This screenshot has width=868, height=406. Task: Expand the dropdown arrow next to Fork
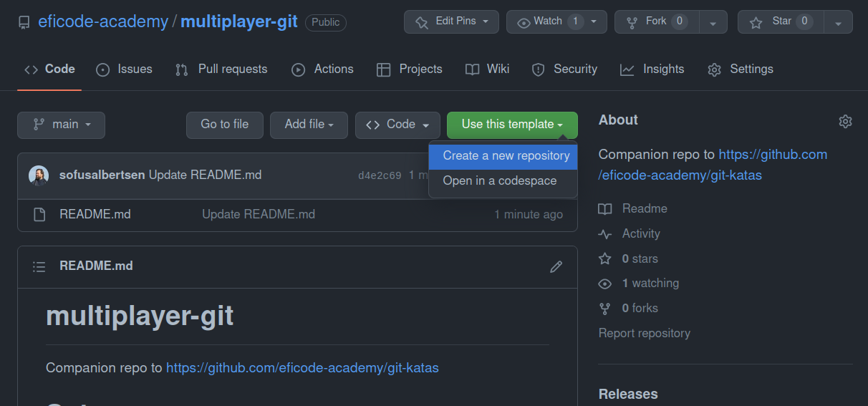pos(713,22)
